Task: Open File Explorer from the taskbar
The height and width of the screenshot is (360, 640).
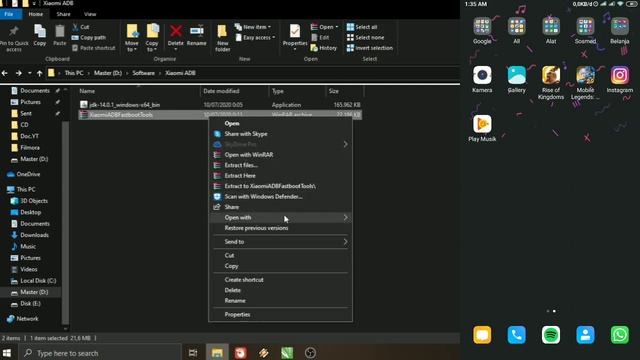Action: (x=217, y=353)
